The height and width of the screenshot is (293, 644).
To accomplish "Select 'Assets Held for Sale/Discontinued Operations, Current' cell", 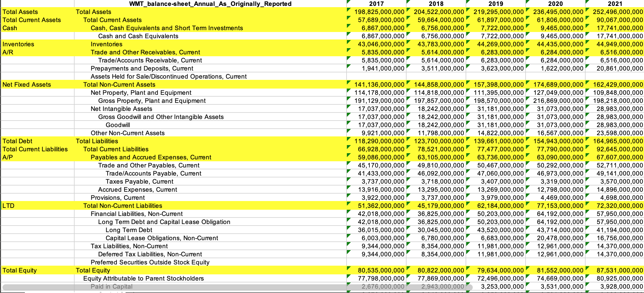I will tap(210, 76).
